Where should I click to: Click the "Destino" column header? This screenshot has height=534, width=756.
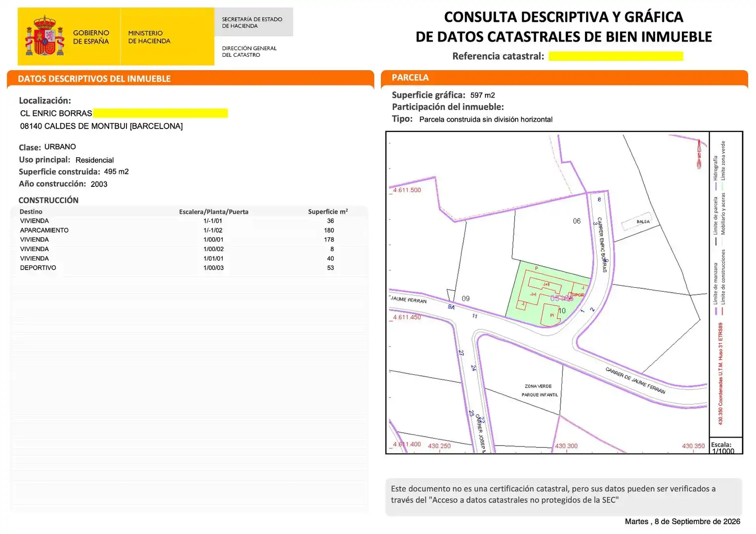(31, 212)
